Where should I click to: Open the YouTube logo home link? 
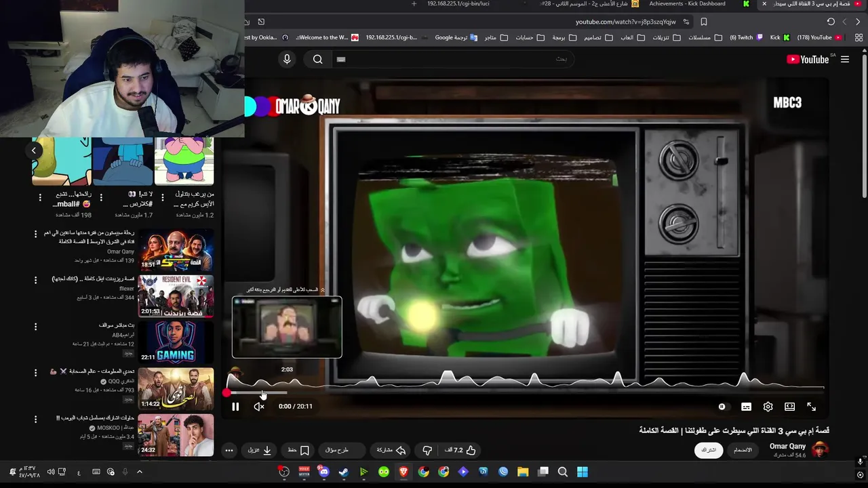(x=808, y=60)
